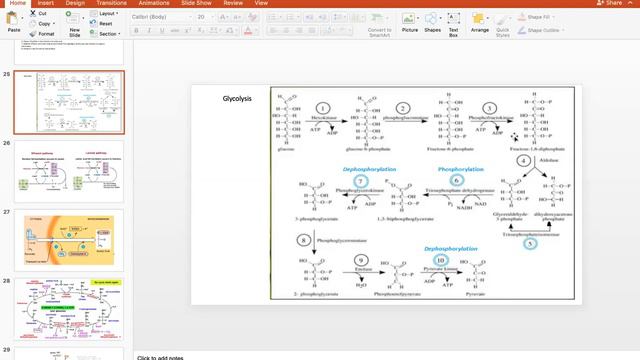Open the Paste options dropdown arrow

[x=22, y=18]
